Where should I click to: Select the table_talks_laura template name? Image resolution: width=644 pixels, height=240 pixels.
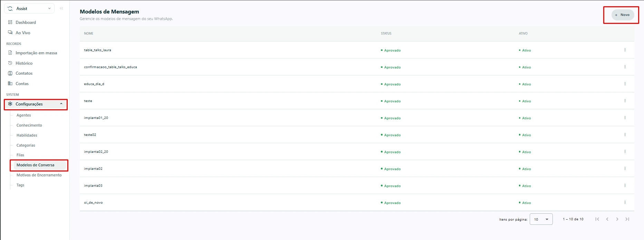tap(97, 50)
